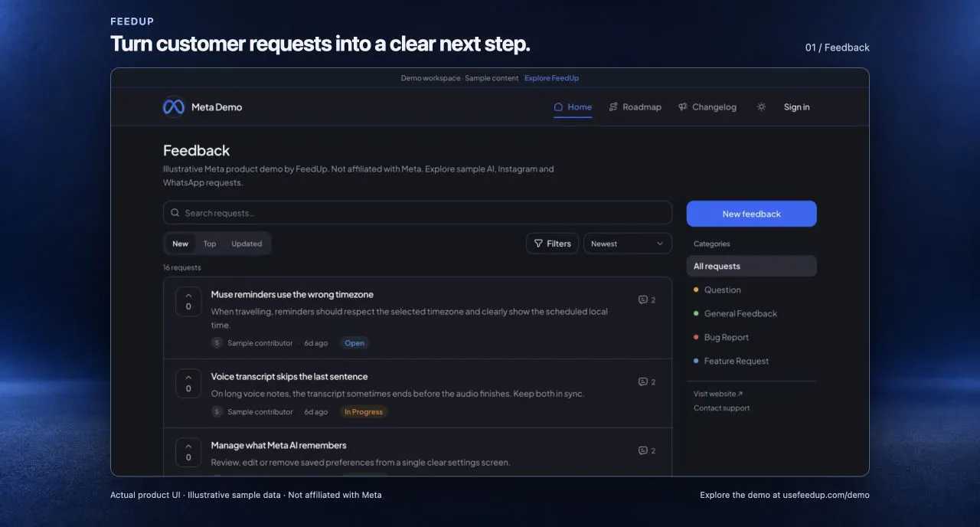This screenshot has height=527, width=980.
Task: Open 'Muse reminders use the wrong timezone' request
Action: tap(292, 294)
